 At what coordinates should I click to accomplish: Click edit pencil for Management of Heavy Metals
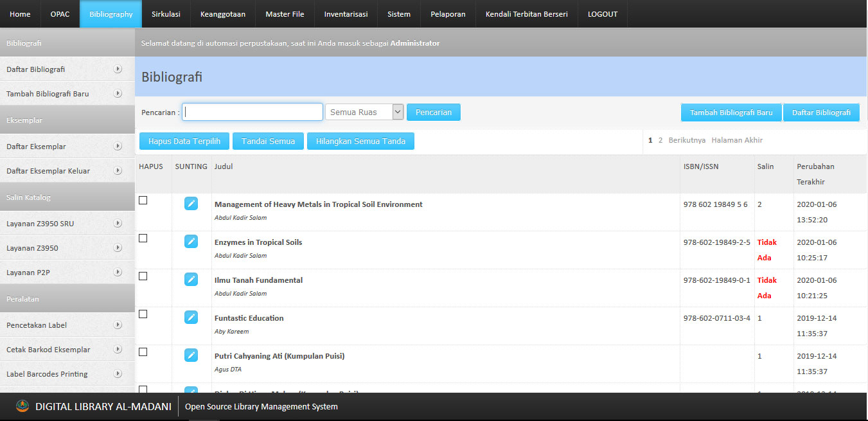(191, 204)
